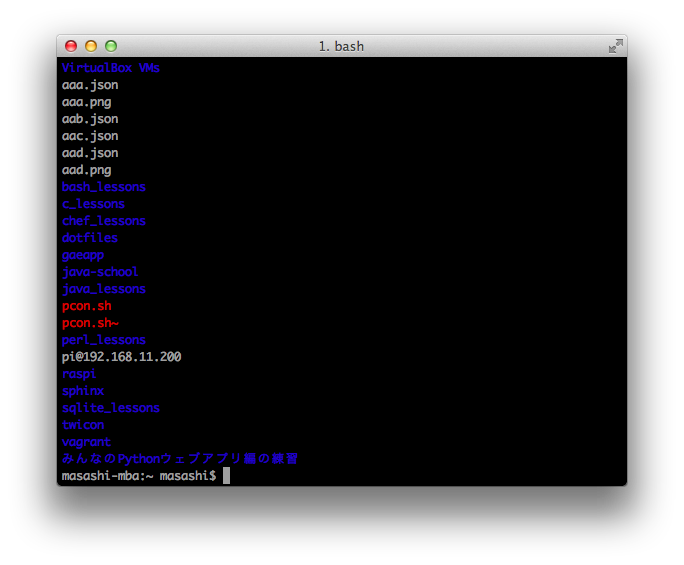Click the 'aaa.json' file name

tap(90, 85)
